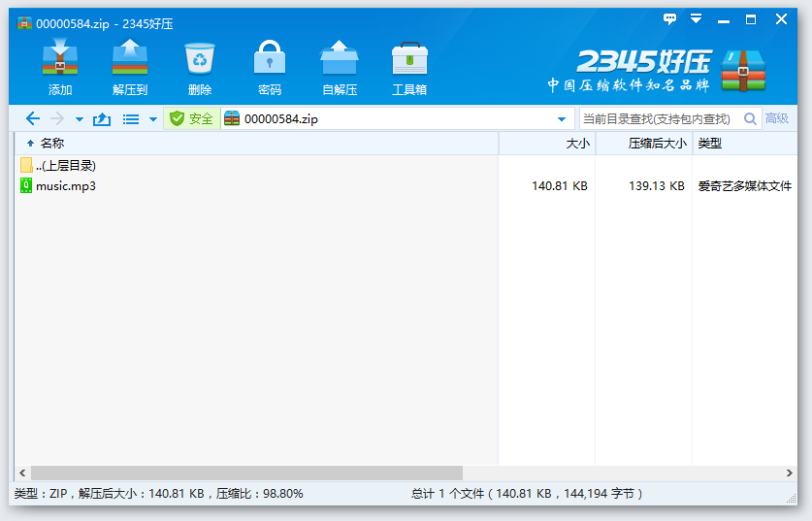Viewport: 812px width, 521px height.
Task: Click the 自解压 (Self-extract) icon
Action: coord(340,67)
